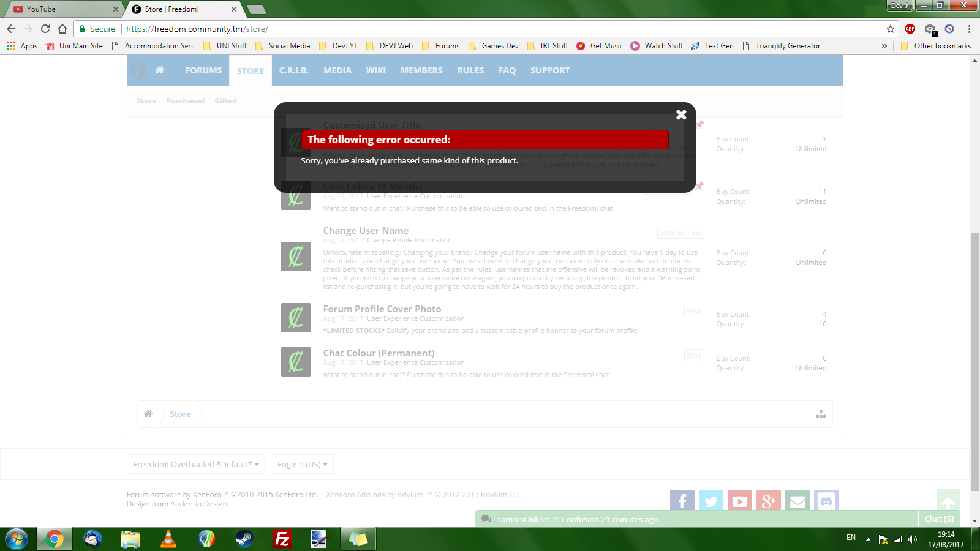
Task: Bookmark this page with the star icon
Action: click(x=890, y=29)
